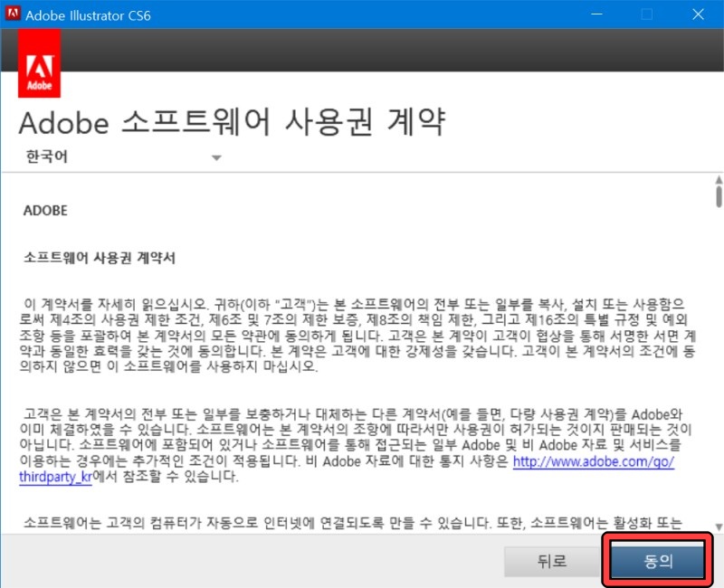Click the red Adobe logo

point(40,62)
